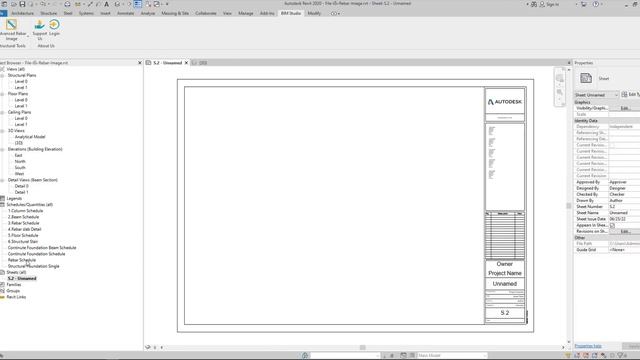Select the North elevation view
This screenshot has height=360, width=640.
20,162
